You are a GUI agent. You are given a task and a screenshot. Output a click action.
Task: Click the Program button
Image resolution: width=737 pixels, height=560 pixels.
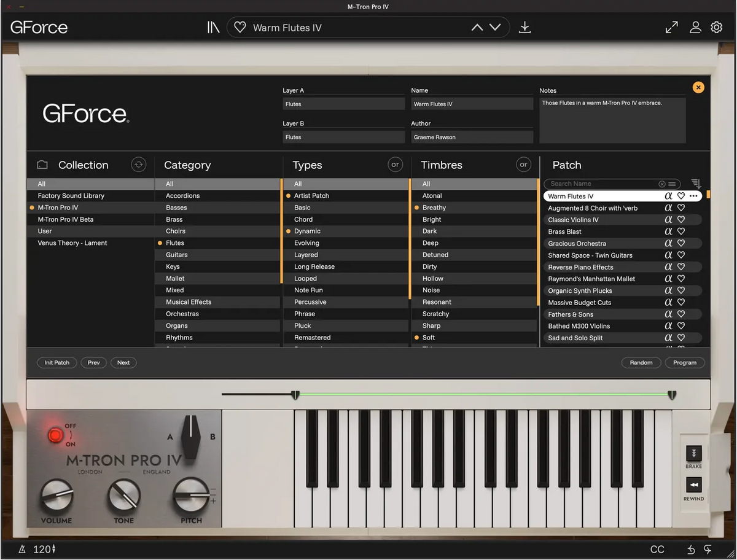click(x=685, y=363)
